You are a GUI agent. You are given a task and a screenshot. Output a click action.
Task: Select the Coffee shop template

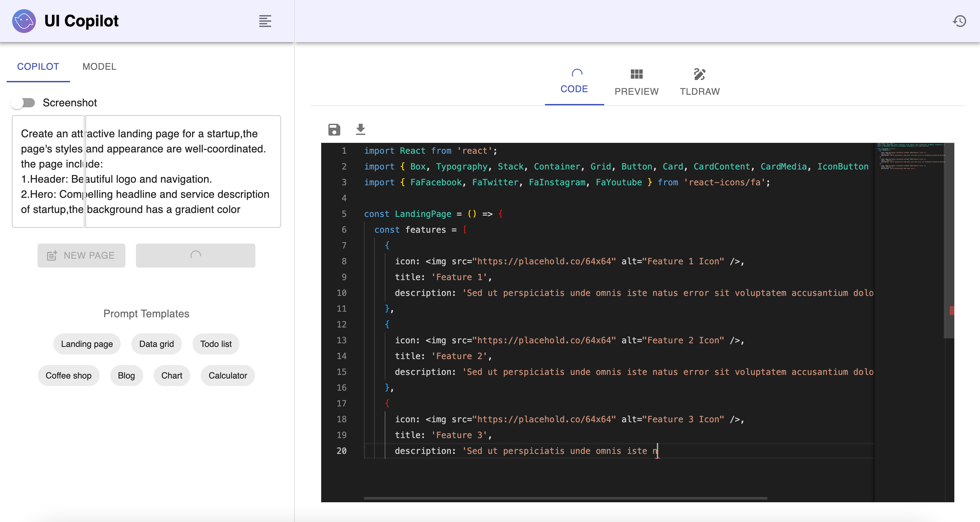point(69,375)
